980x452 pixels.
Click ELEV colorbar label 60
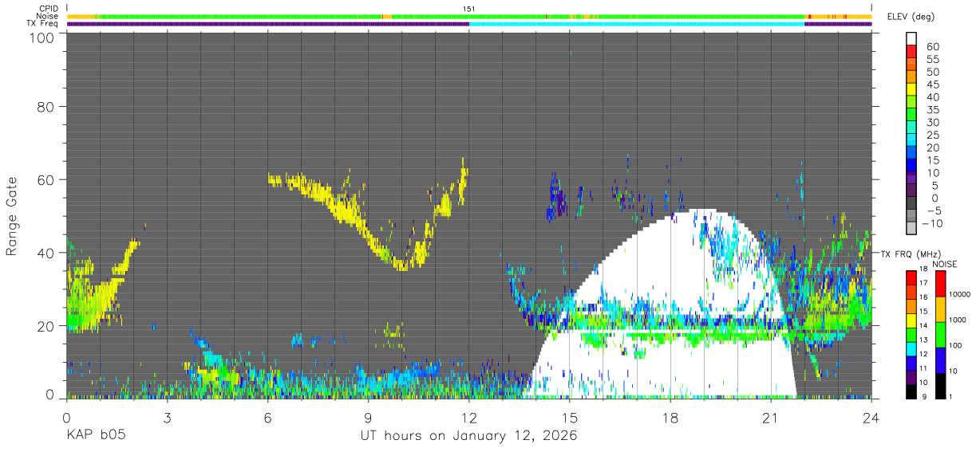coord(934,46)
